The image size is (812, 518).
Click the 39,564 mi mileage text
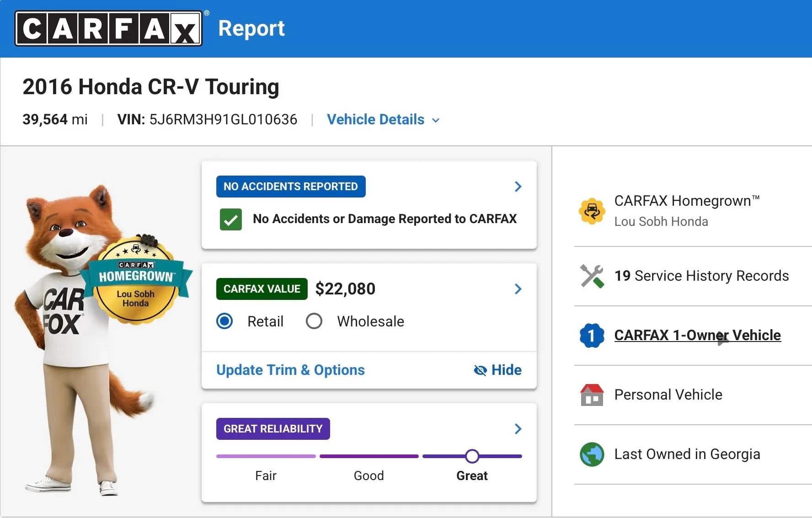point(55,120)
